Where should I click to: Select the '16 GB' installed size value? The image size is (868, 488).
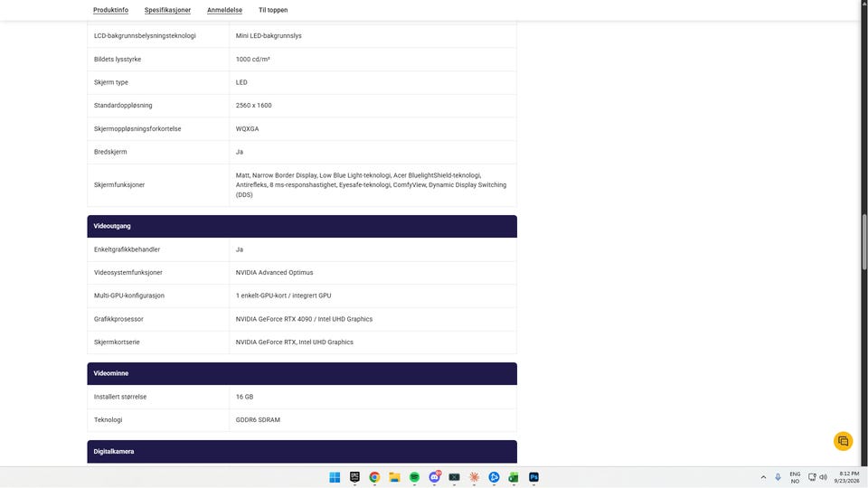tap(245, 397)
